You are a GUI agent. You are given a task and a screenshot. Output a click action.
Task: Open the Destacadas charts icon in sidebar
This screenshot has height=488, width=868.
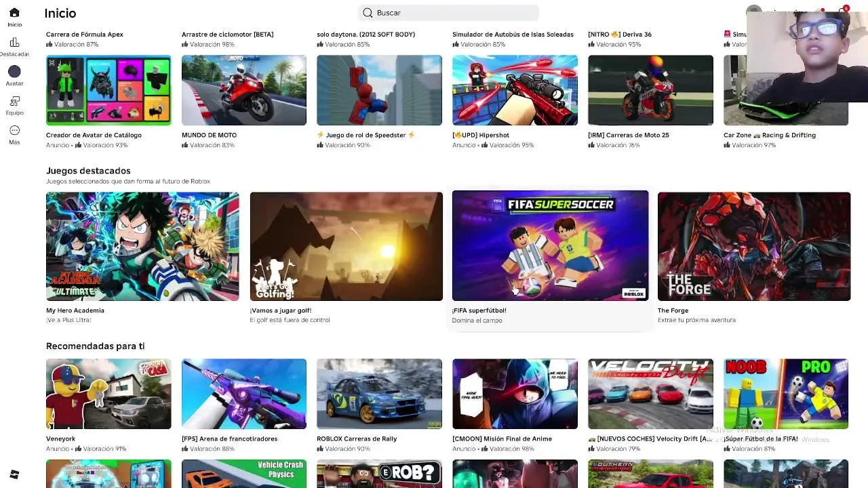coord(14,43)
